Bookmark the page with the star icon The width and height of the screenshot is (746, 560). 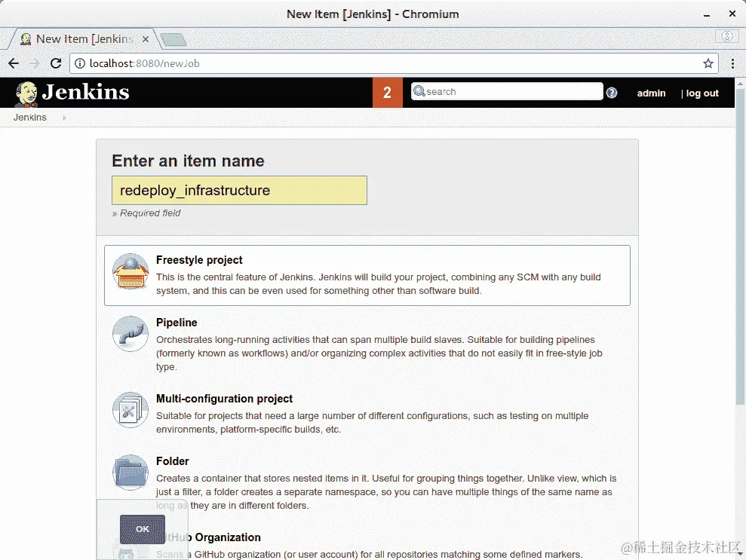[708, 63]
